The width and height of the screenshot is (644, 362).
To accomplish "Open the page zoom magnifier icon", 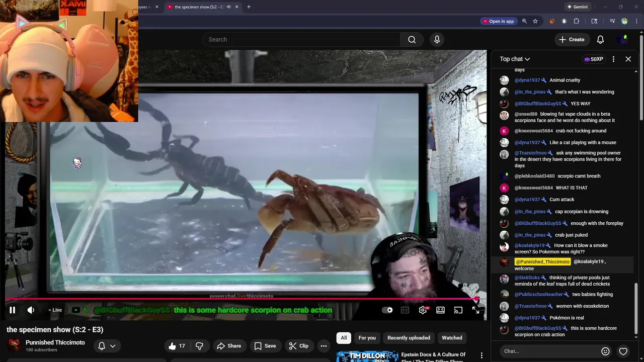I will pyautogui.click(x=524, y=21).
